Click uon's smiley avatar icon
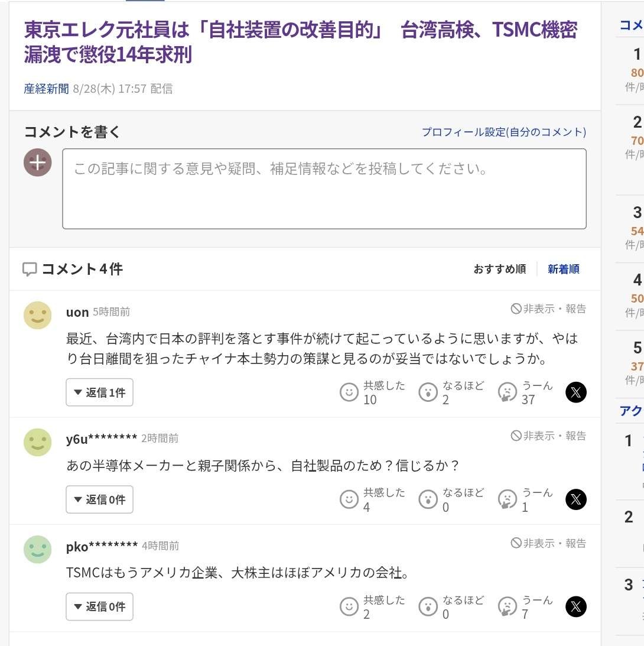The image size is (644, 646). [x=38, y=316]
